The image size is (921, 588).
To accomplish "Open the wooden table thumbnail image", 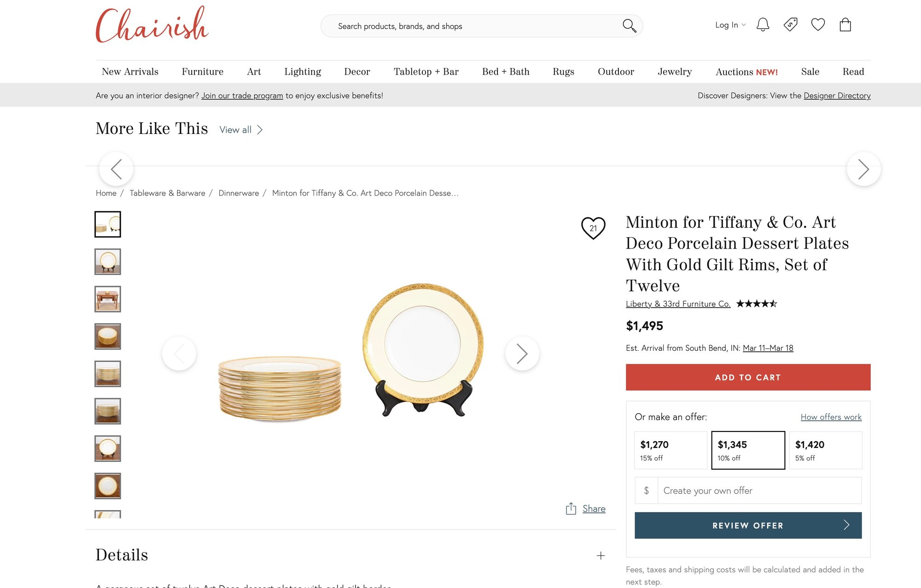I will click(108, 299).
